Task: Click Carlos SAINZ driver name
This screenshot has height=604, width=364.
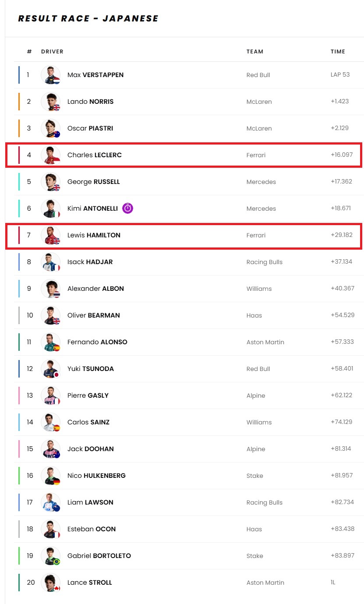Action: tap(88, 422)
